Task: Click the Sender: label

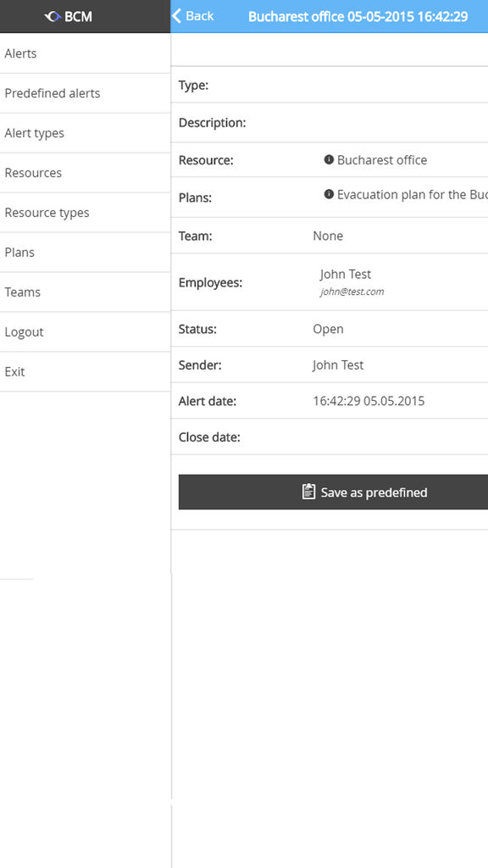Action: coord(200,364)
